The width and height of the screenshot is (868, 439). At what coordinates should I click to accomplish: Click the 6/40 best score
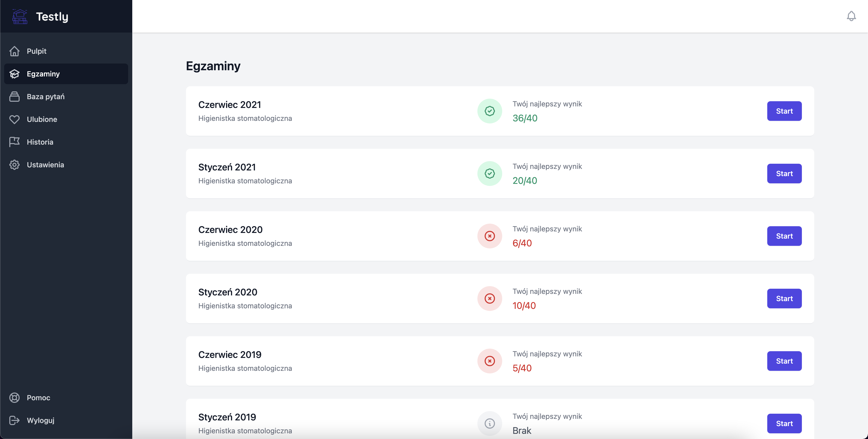522,243
